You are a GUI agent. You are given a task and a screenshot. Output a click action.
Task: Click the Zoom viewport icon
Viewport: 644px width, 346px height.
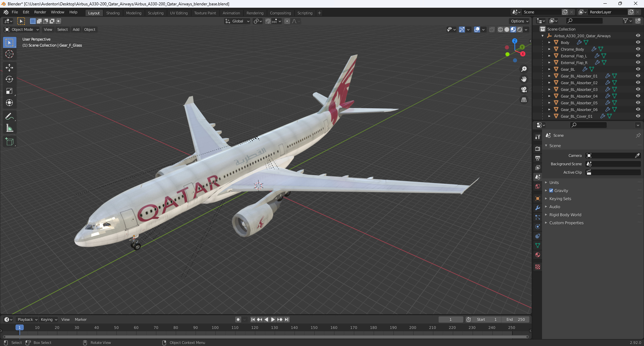pos(524,69)
